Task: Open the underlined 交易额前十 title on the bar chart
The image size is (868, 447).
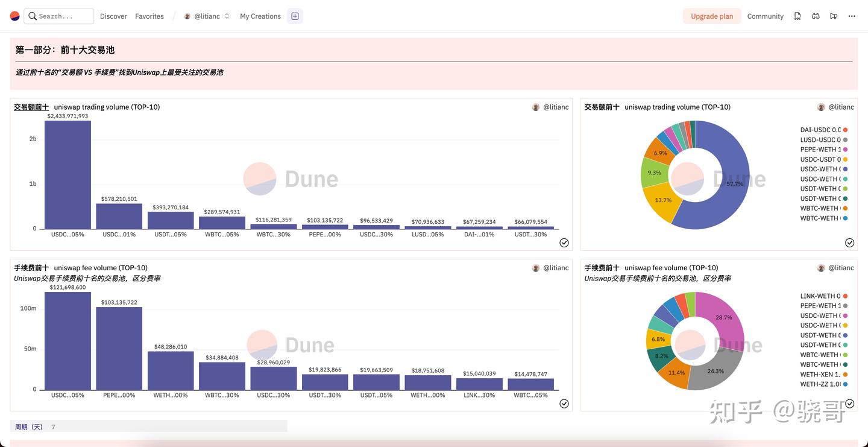Action: pyautogui.click(x=31, y=107)
